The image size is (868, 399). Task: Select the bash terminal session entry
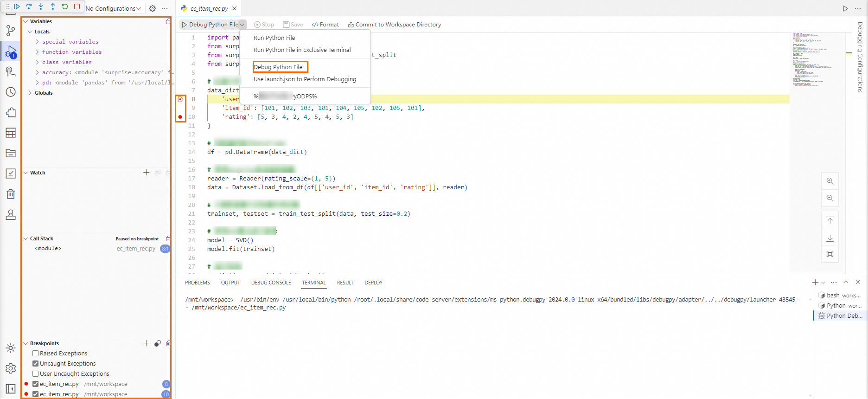(x=840, y=296)
